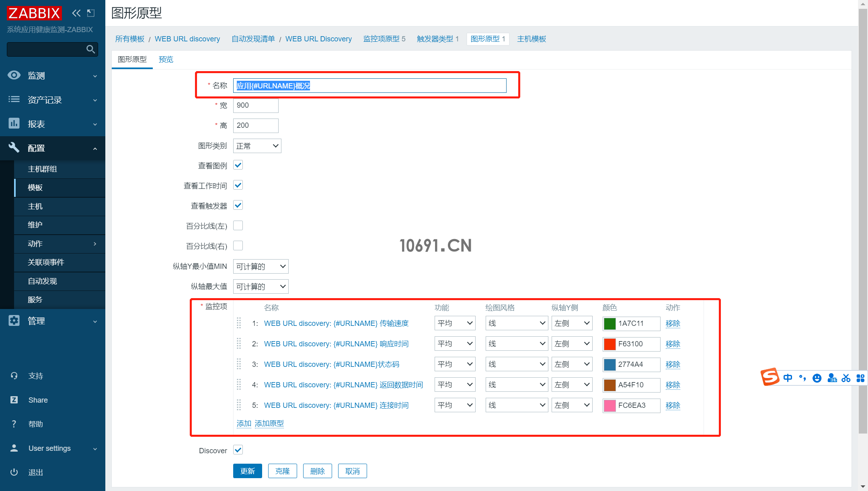The height and width of the screenshot is (491, 868).
Task: Toggle Sogou Chinese/English 中 mode
Action: click(788, 378)
